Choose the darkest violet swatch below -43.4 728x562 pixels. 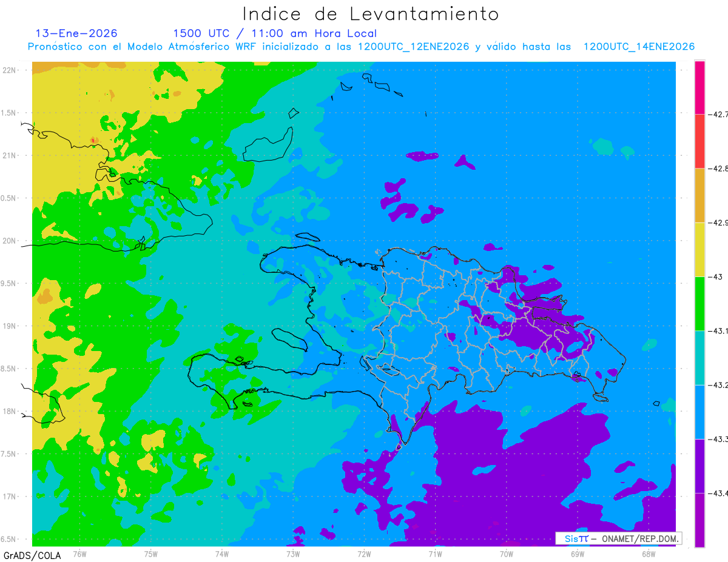click(x=699, y=520)
